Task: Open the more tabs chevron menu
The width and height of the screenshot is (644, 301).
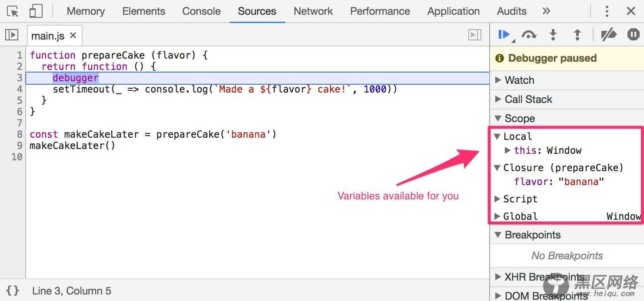Action: click(x=547, y=11)
